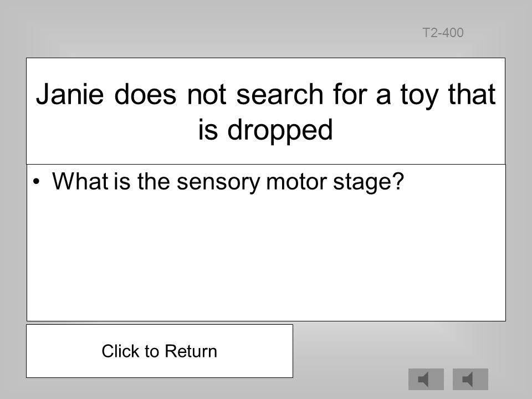
Task: Click the title text about Janie's toy
Action: coord(265,111)
